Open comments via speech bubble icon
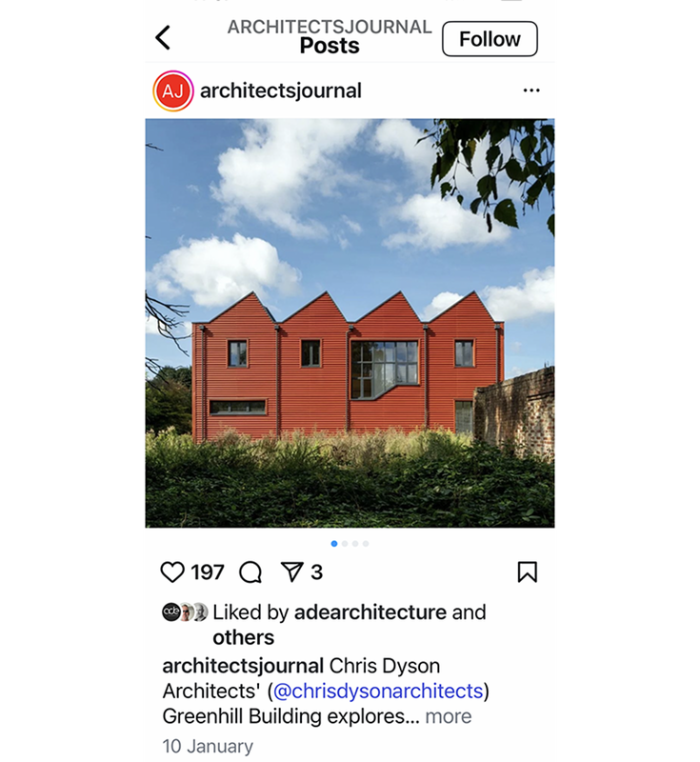700x762 pixels. coord(250,572)
